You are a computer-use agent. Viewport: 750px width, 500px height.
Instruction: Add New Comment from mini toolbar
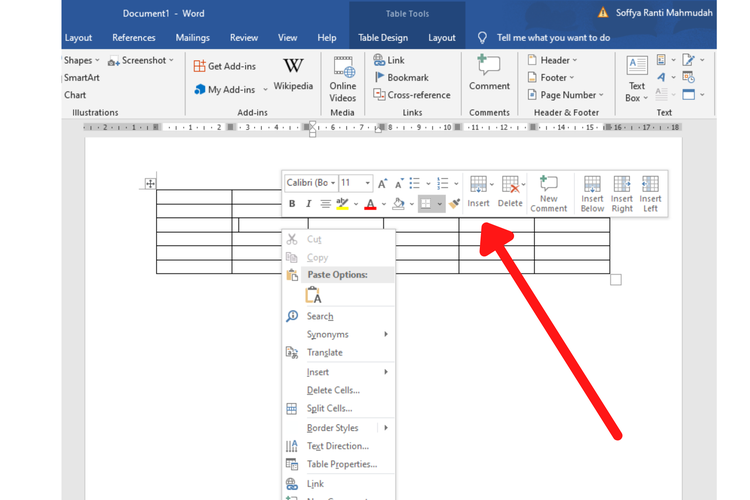(x=548, y=194)
